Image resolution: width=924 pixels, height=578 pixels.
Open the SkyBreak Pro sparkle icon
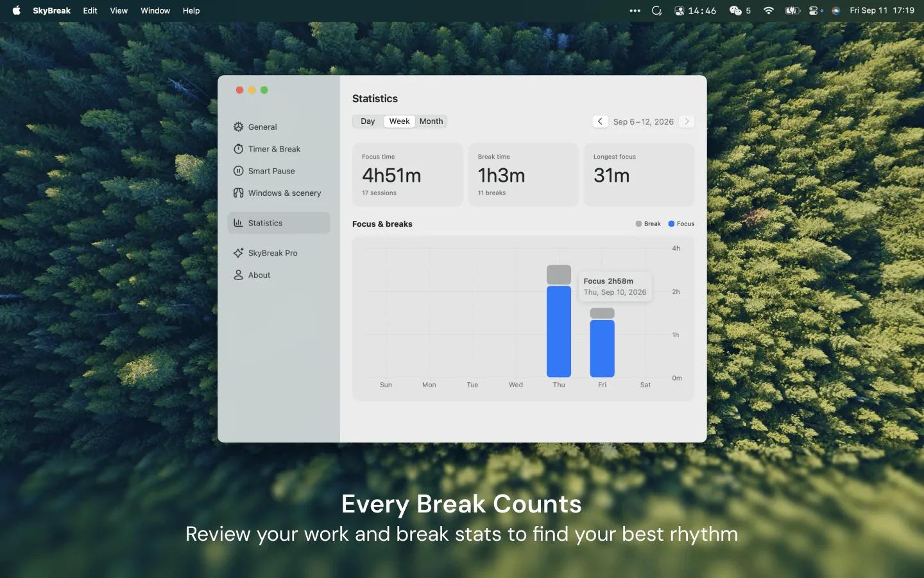point(238,253)
